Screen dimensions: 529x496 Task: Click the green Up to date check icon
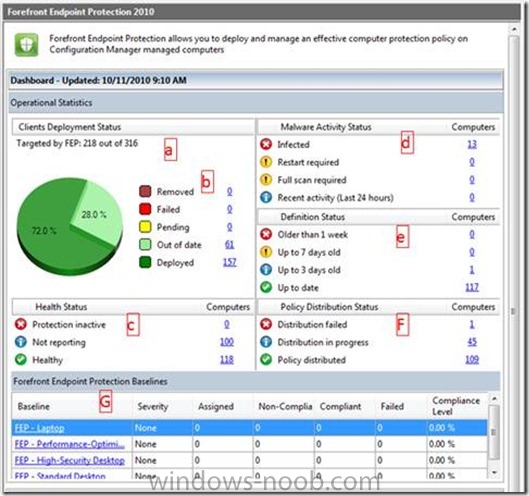[266, 287]
